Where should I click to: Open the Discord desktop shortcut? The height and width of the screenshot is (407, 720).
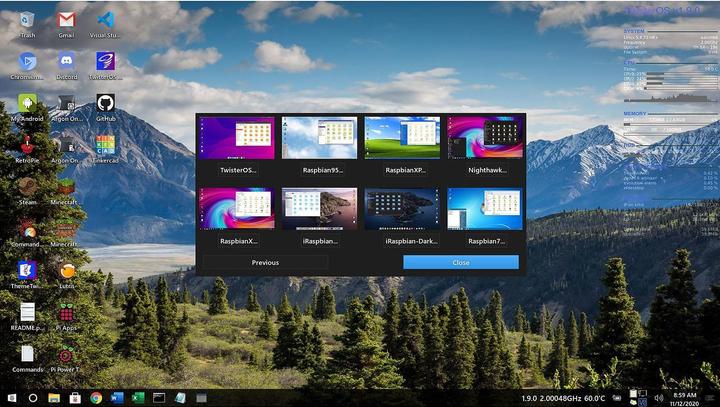click(x=66, y=62)
